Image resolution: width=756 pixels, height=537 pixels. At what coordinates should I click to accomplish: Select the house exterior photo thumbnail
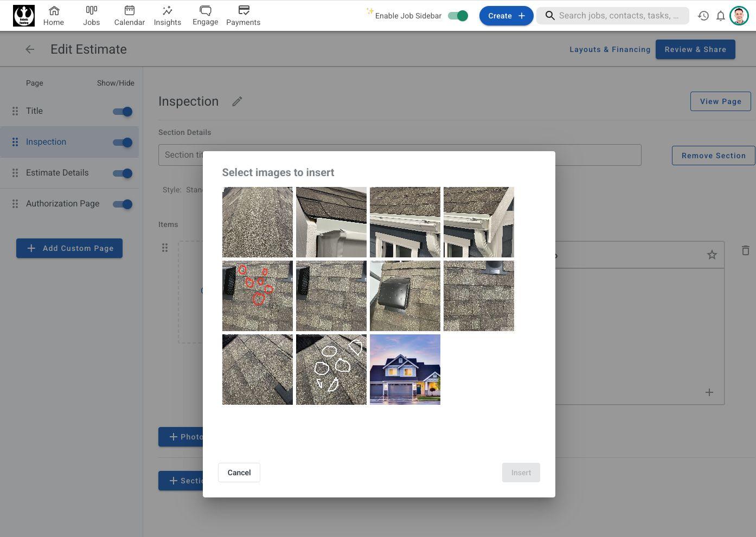coord(405,370)
